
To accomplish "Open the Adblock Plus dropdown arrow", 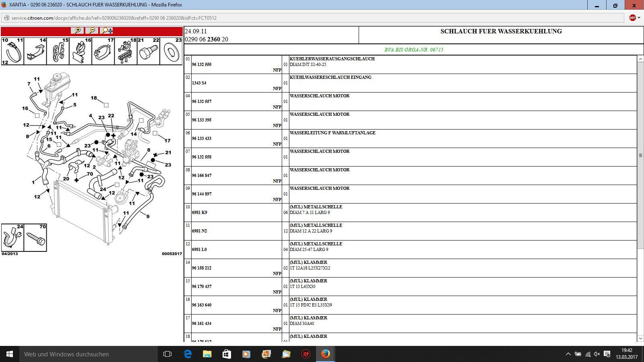I will 639,18.
